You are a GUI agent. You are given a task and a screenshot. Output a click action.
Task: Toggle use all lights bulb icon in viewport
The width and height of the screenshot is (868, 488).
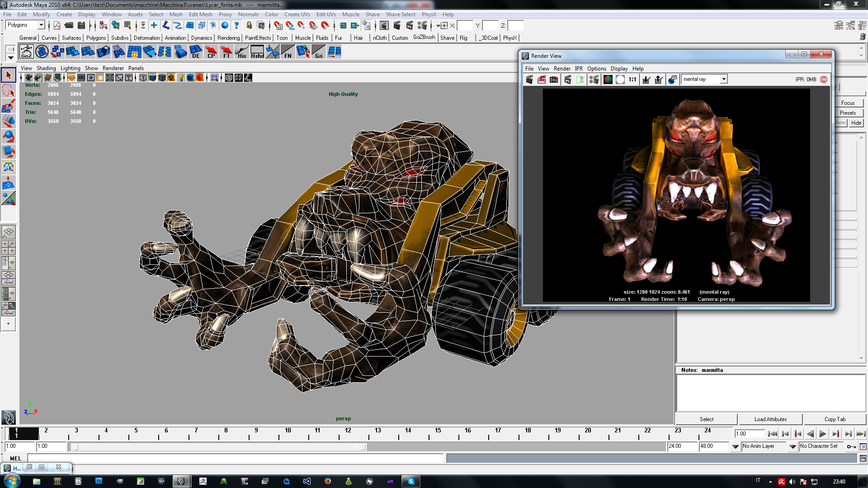click(181, 78)
